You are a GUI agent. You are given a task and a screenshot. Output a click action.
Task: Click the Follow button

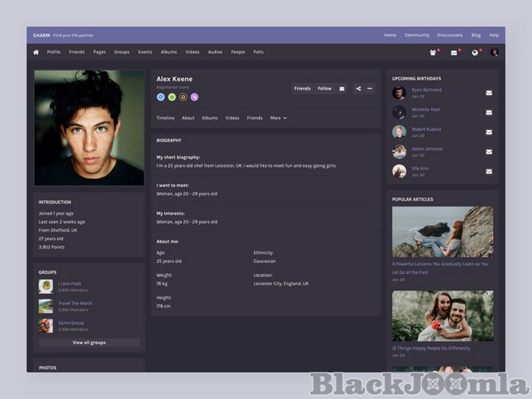[x=325, y=89]
